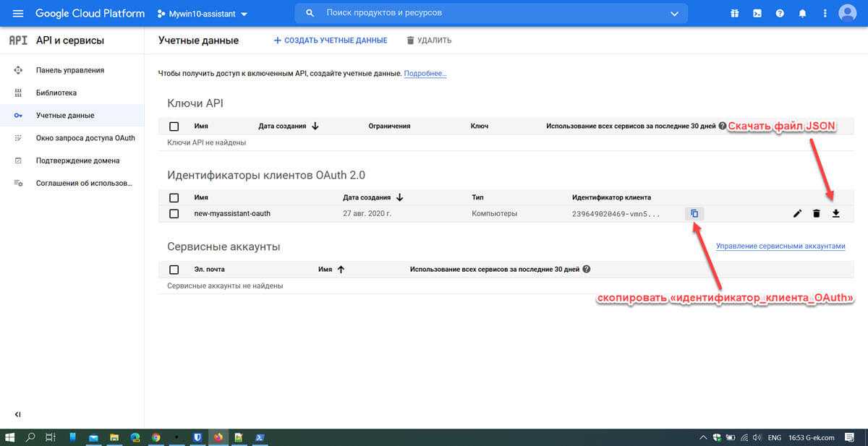Viewport: 868px width, 446px height.
Task: Open Управление сервисными аккаунтами link
Action: [x=780, y=246]
